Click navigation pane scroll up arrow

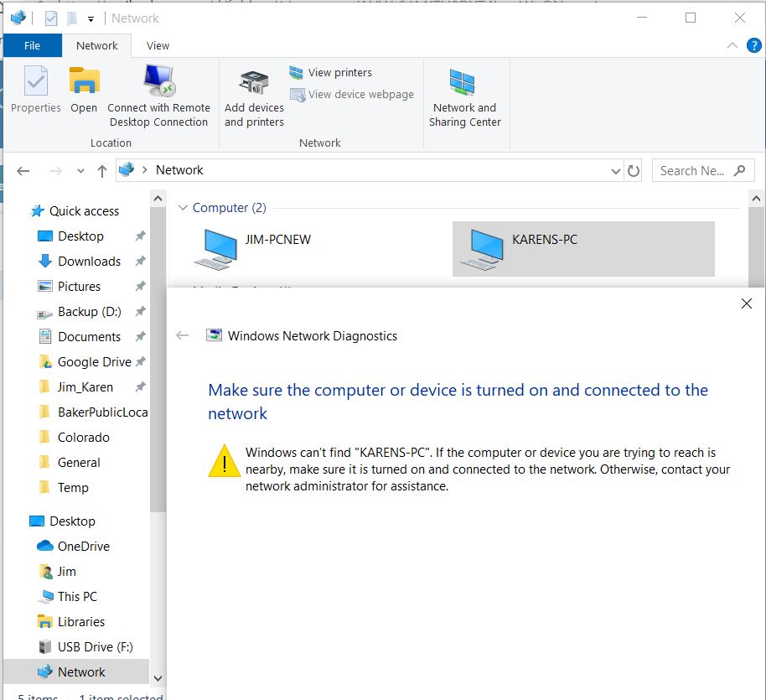[158, 199]
